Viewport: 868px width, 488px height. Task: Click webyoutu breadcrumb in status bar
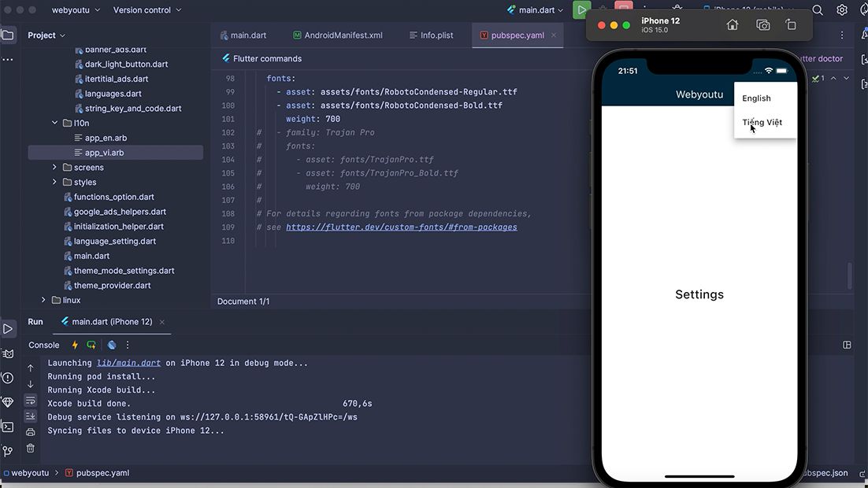26,472
